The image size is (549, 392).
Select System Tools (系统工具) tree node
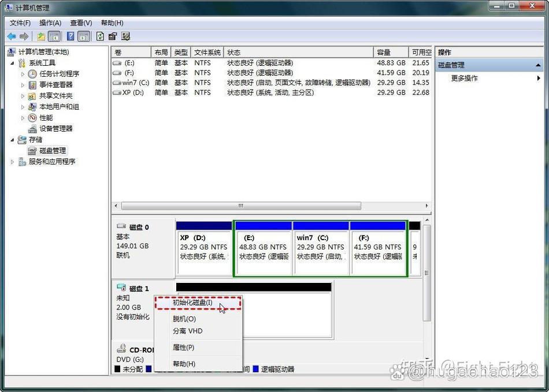click(x=42, y=63)
